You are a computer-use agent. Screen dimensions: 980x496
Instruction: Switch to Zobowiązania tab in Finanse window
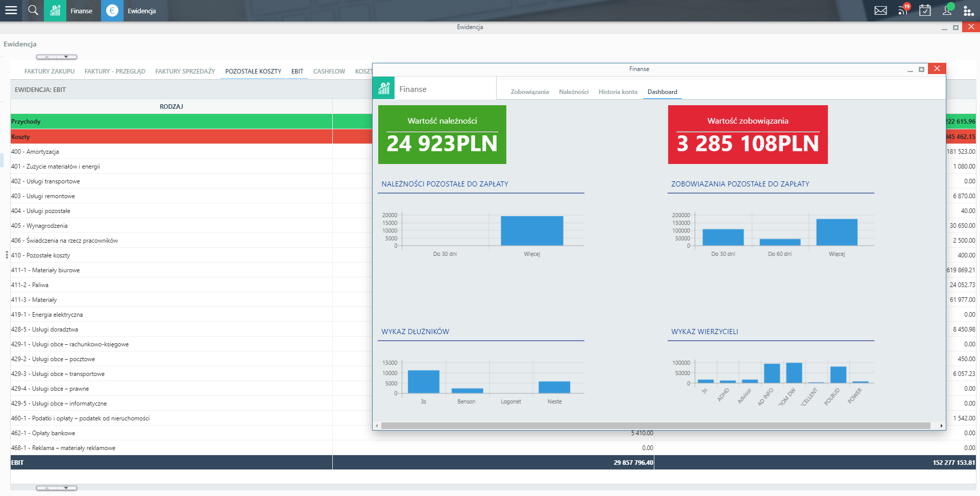(530, 92)
